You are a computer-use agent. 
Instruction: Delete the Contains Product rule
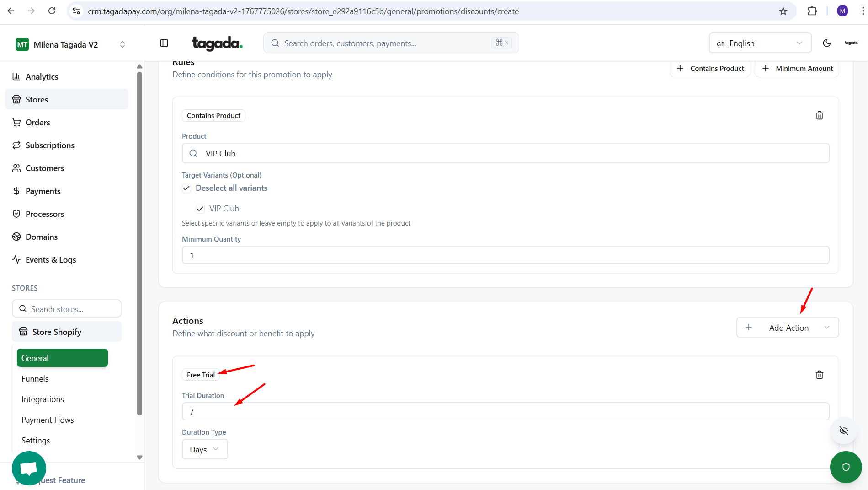[x=819, y=115]
